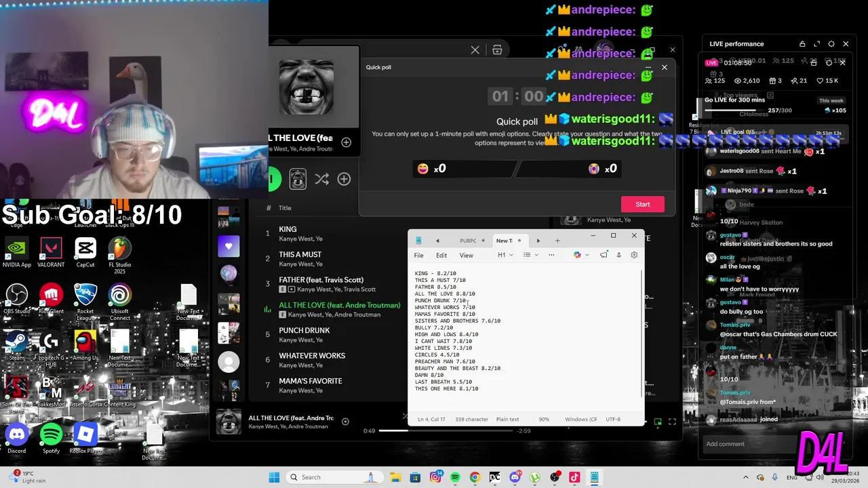Image resolution: width=868 pixels, height=488 pixels.
Task: Click the uTorrent icon in taskbar
Action: pyautogui.click(x=534, y=477)
